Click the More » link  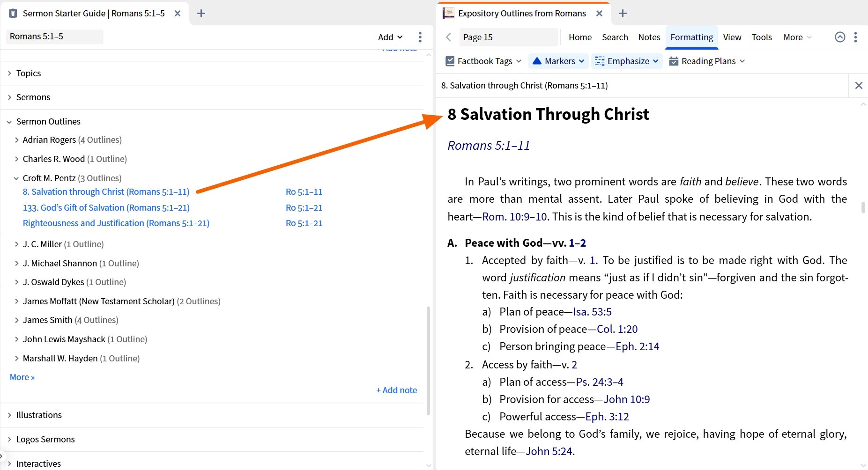(22, 377)
